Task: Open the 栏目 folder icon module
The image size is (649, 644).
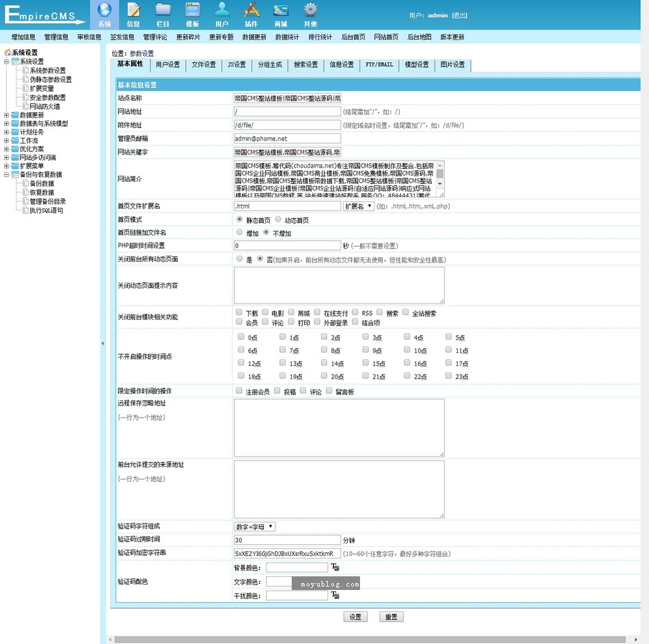Action: 163,14
